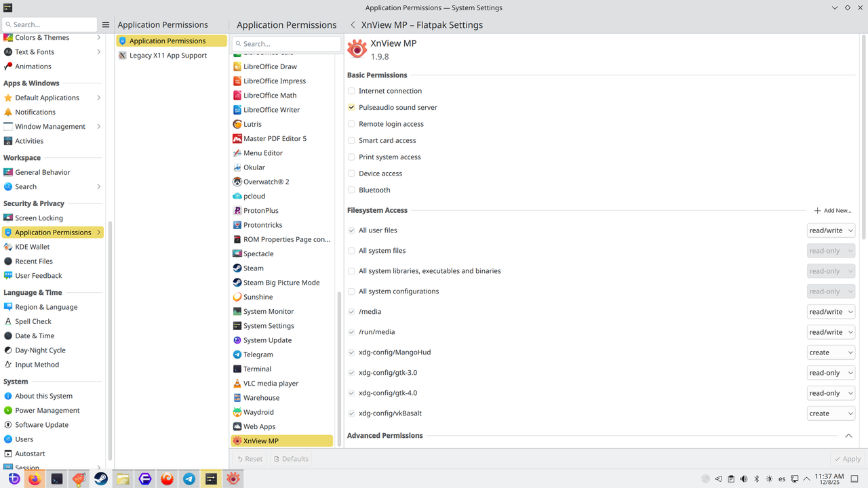Select Okular in the app list
Image resolution: width=868 pixels, height=488 pixels.
coord(282,167)
